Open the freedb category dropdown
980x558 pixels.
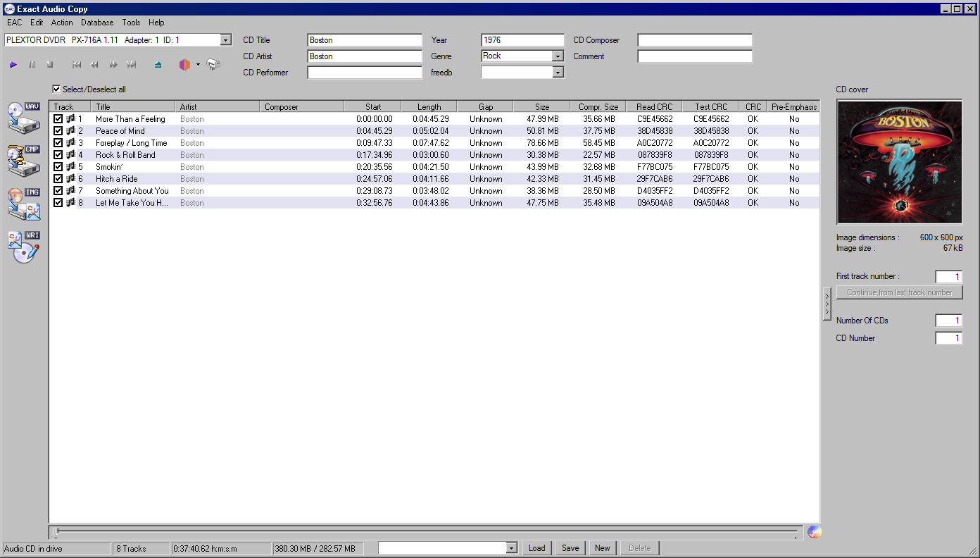tap(558, 72)
